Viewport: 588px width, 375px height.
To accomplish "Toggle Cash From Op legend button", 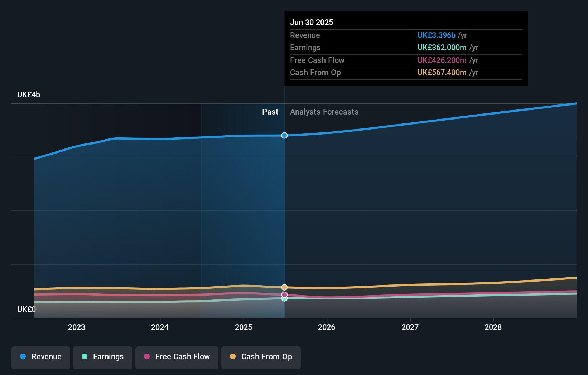I will (261, 357).
